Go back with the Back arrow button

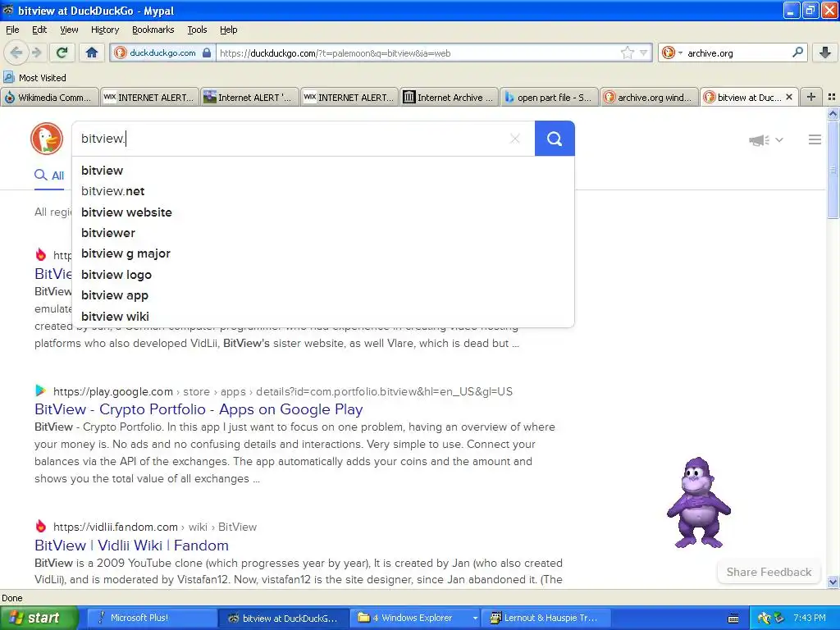(16, 52)
